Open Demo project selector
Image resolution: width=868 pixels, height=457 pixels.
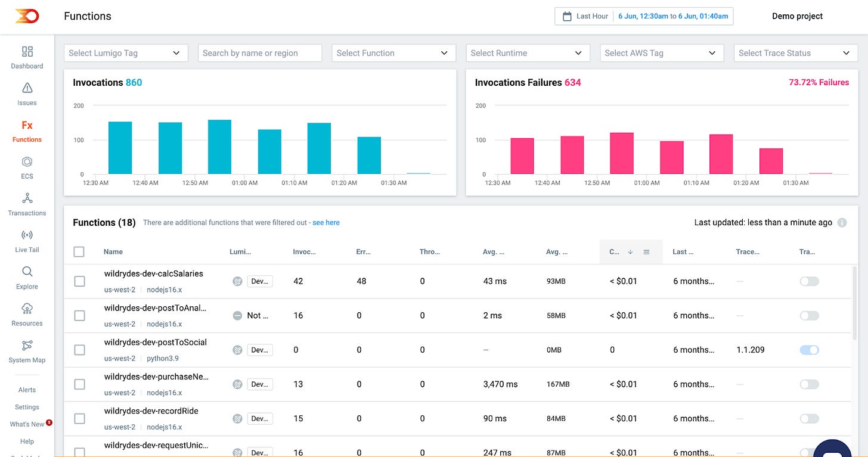(x=797, y=16)
